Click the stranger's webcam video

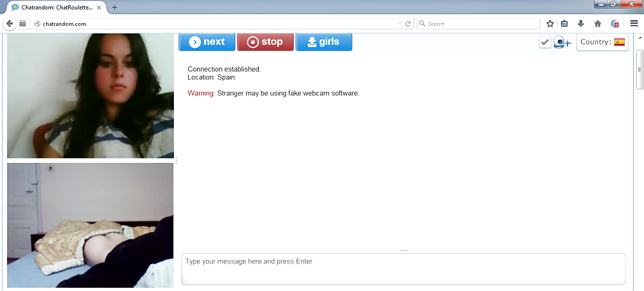coord(90,96)
